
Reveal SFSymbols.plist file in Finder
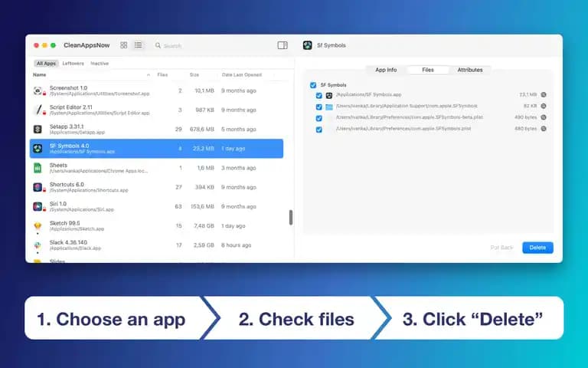(x=544, y=129)
